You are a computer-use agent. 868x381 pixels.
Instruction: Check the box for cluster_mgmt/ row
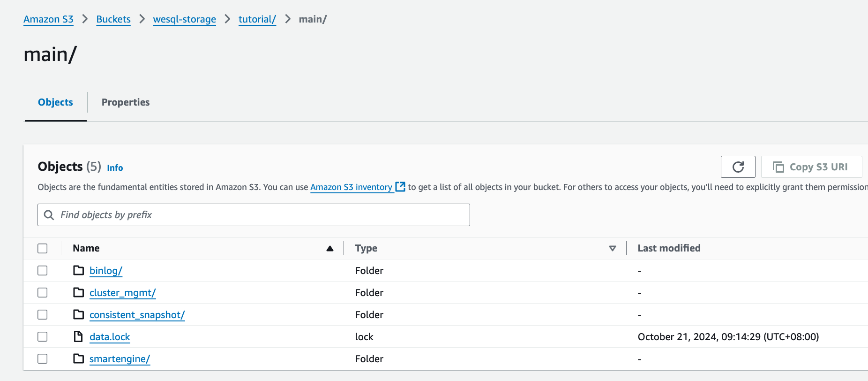43,292
